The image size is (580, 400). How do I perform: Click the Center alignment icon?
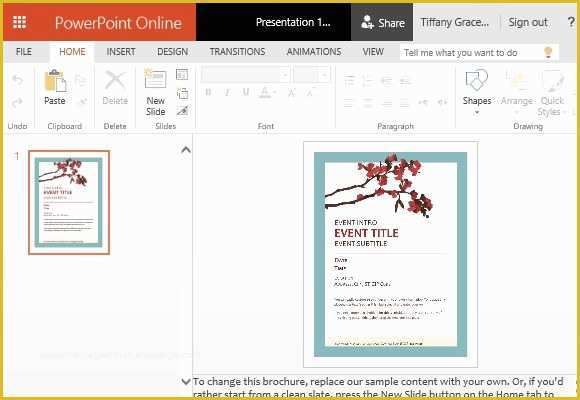click(x=368, y=102)
